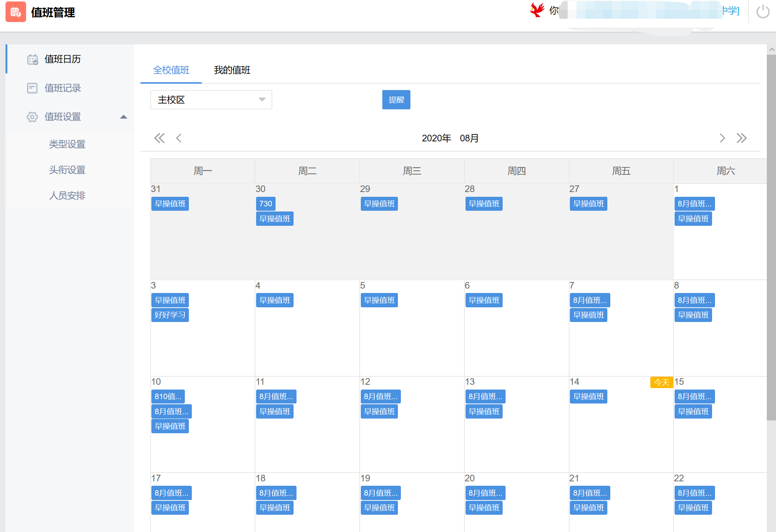Switch to 我的值班 tab
The height and width of the screenshot is (532, 776).
point(232,70)
